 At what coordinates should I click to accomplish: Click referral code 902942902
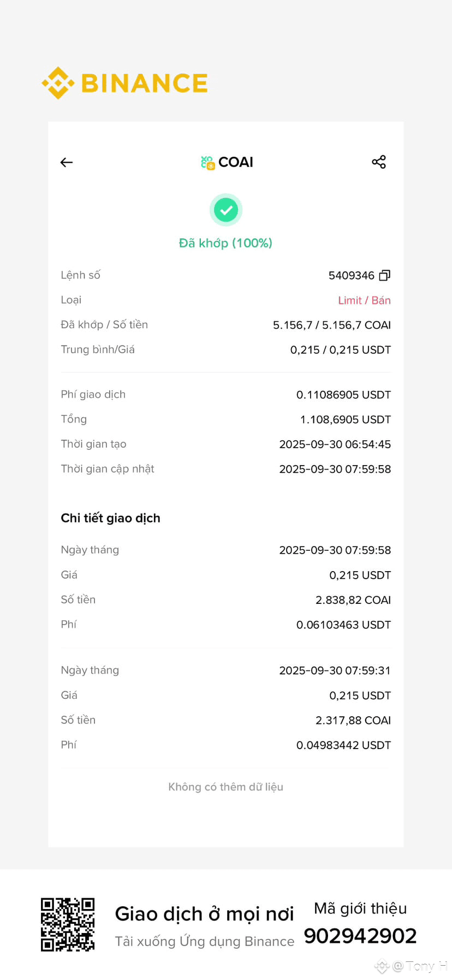pos(360,936)
